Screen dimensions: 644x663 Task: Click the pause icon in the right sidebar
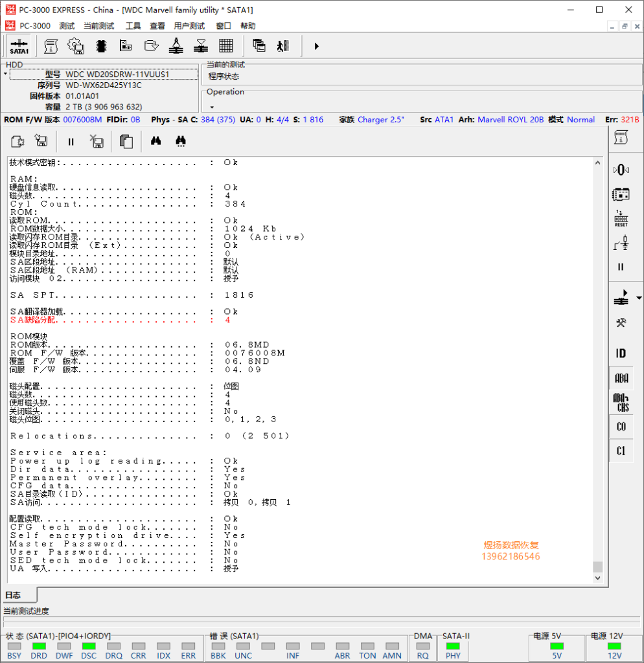(x=621, y=267)
